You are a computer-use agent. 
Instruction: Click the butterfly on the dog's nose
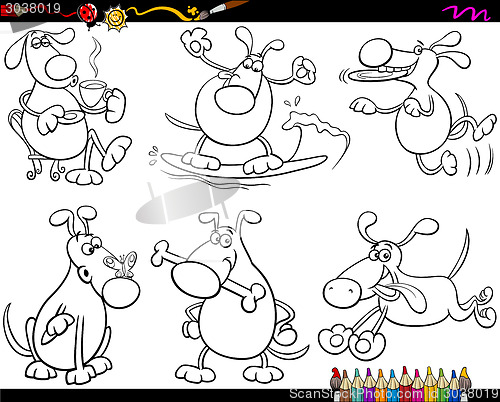click(121, 264)
